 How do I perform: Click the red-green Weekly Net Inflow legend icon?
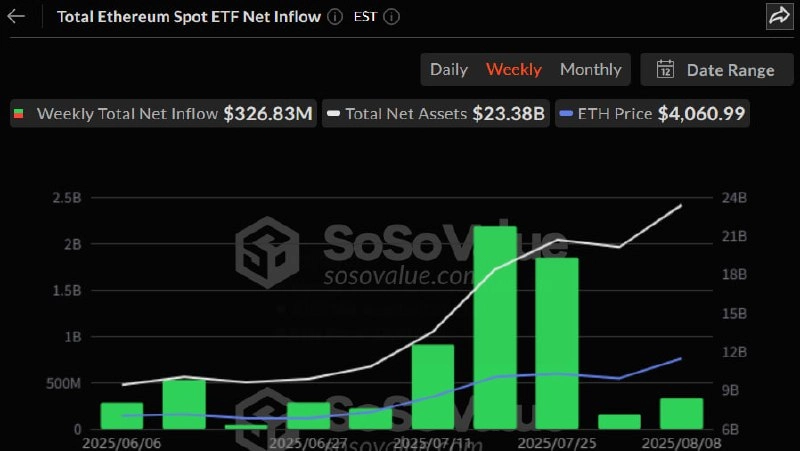tap(18, 114)
